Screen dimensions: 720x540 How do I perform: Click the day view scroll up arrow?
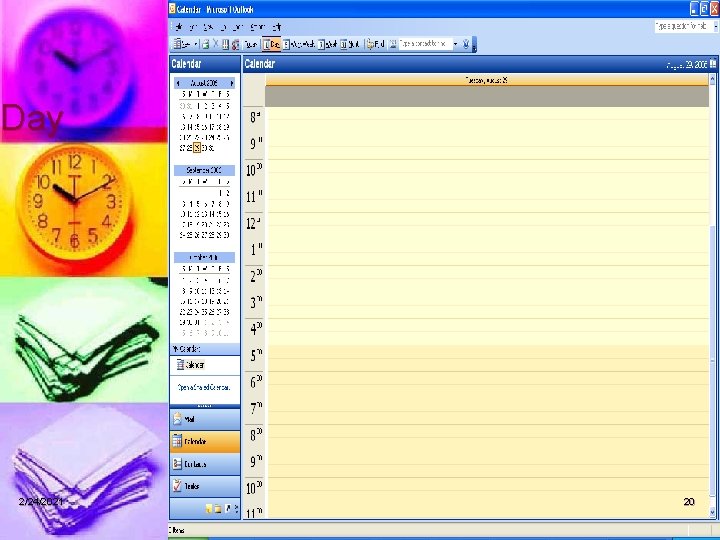(x=713, y=80)
